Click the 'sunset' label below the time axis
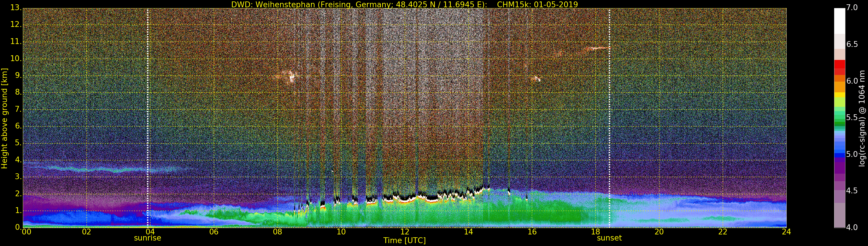The height and width of the screenshot is (246, 868). (609, 238)
